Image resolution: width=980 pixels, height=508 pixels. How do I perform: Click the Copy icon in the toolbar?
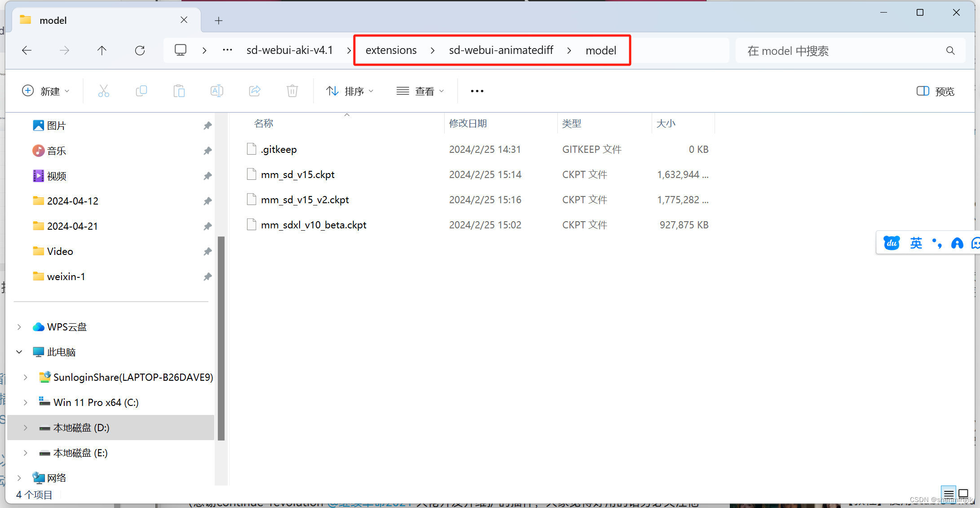[x=141, y=91]
